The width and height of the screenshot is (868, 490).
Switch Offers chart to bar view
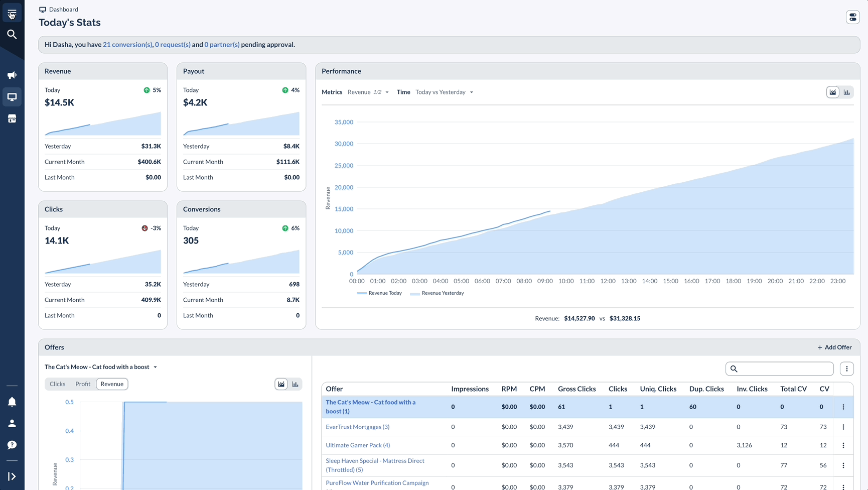(x=296, y=384)
